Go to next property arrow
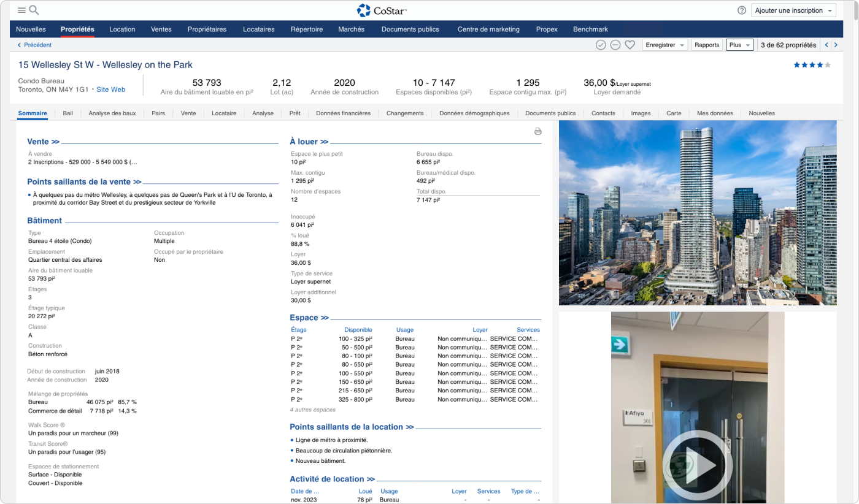 click(836, 45)
